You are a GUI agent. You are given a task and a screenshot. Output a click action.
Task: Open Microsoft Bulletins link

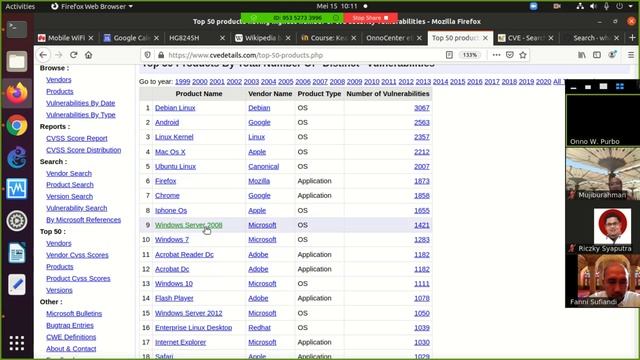[x=74, y=313]
